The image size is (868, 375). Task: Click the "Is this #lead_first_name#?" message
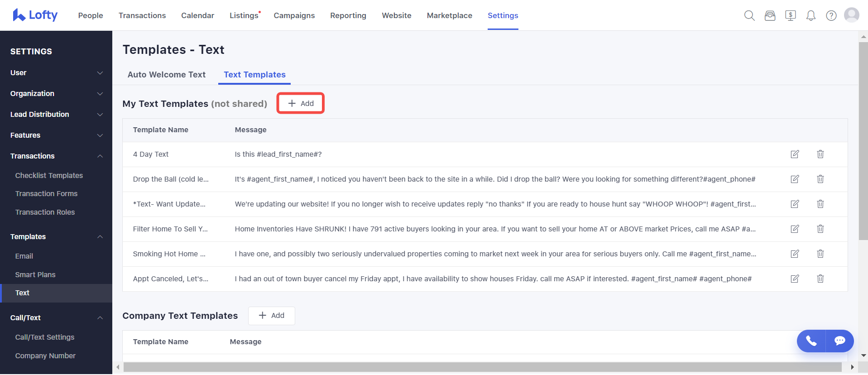point(278,154)
